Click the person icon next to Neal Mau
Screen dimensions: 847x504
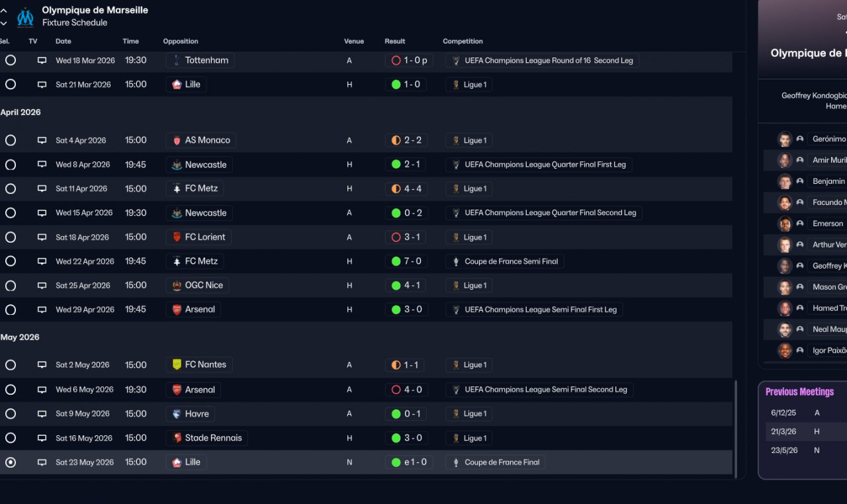click(800, 329)
